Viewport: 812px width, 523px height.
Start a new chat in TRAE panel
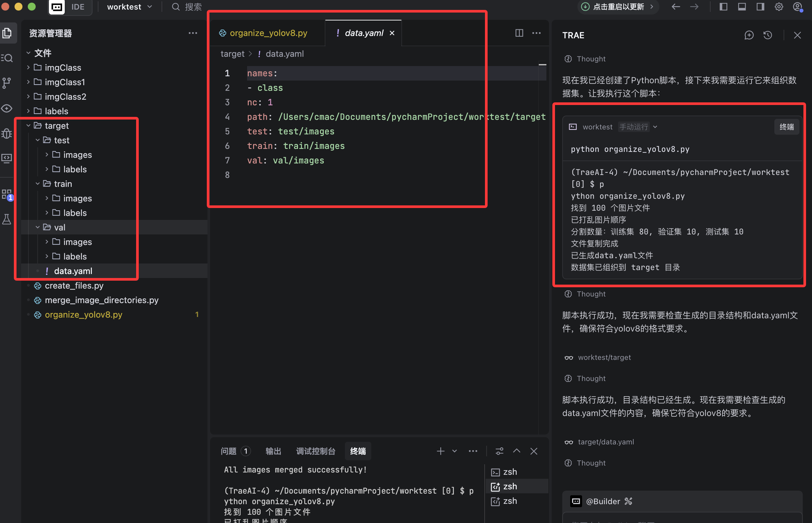(749, 35)
